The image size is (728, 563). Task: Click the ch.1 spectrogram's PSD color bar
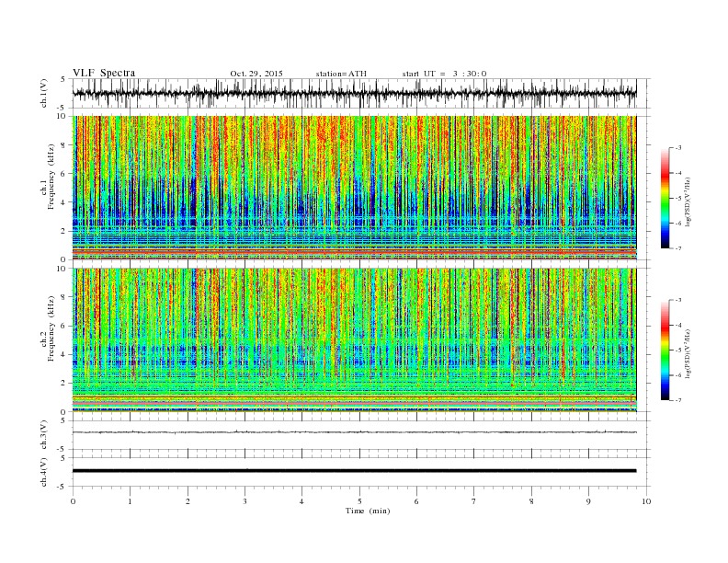665,198
